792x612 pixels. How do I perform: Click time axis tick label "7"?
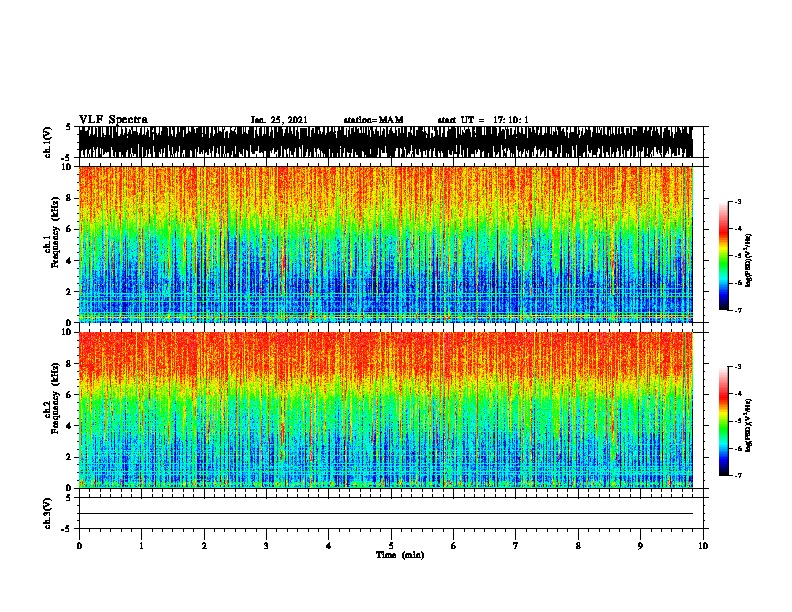pos(516,546)
